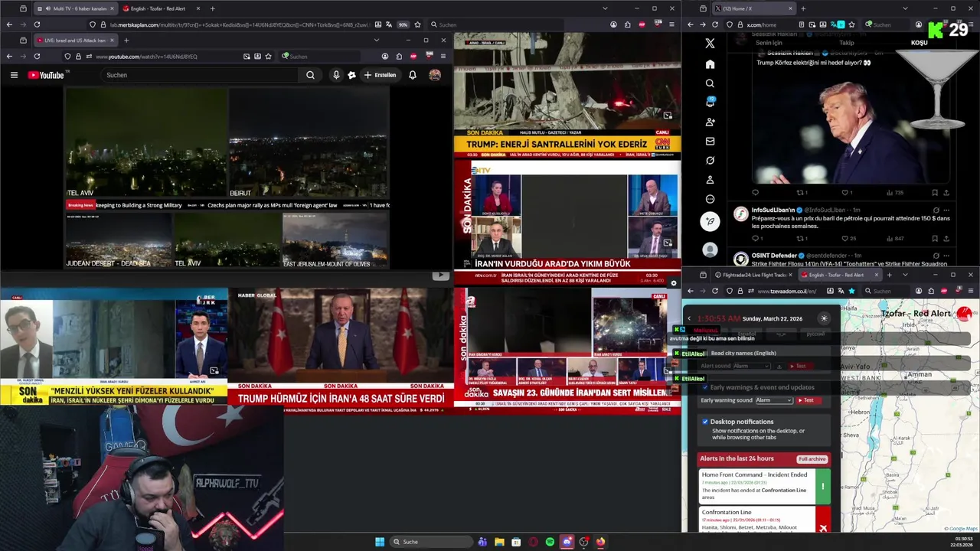Switch to Takip timeline tab
980x551 pixels.
(847, 43)
